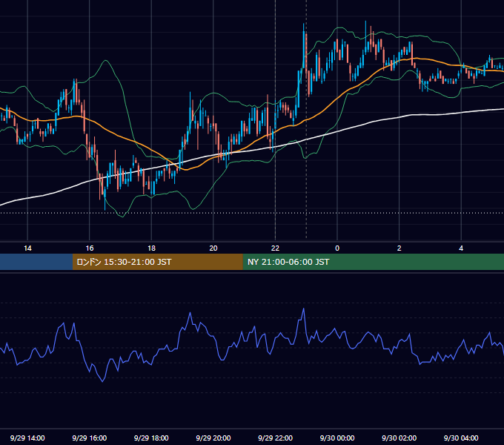The height and width of the screenshot is (445, 504).
Task: Click the 9/29 18:00 time label
Action: (151, 438)
